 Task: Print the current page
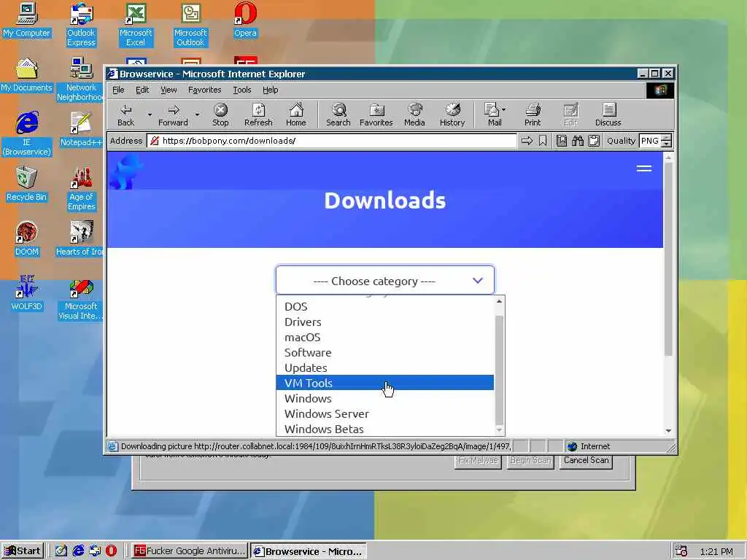[x=533, y=115]
